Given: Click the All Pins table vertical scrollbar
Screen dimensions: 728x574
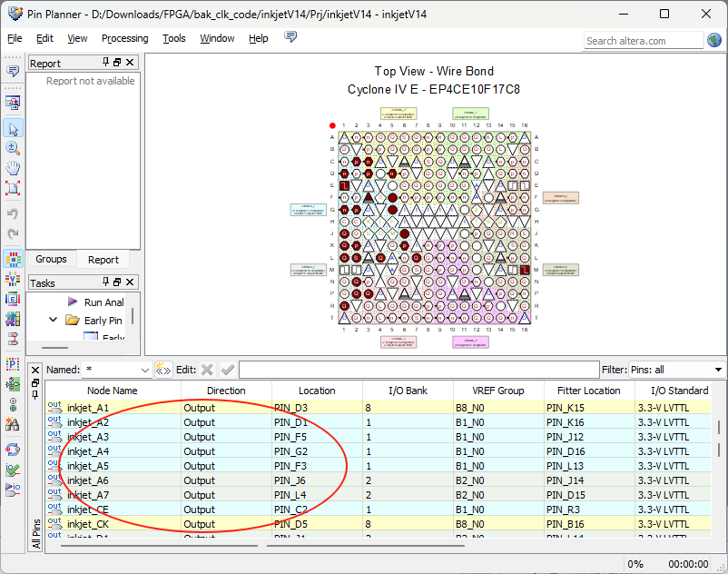Looking at the screenshot, I should 719,437.
